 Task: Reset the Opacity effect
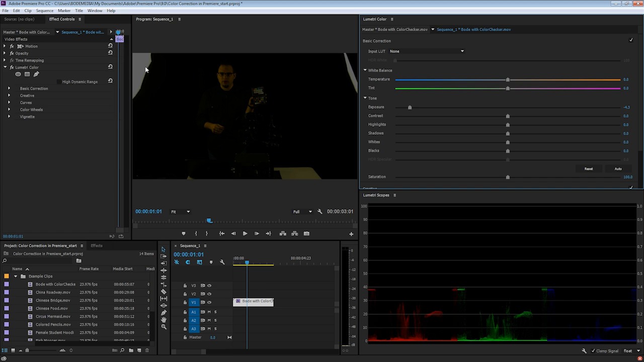click(110, 53)
